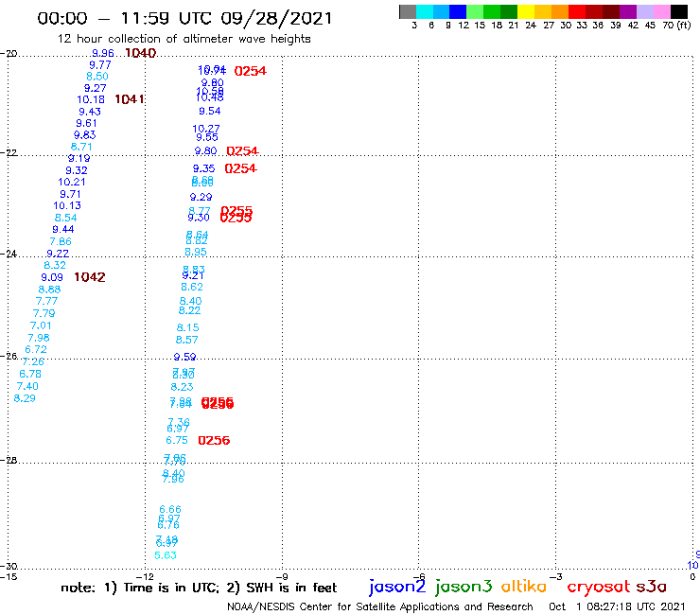Select the wave height value '10.21'
The height and width of the screenshot is (615, 700).
72,182
